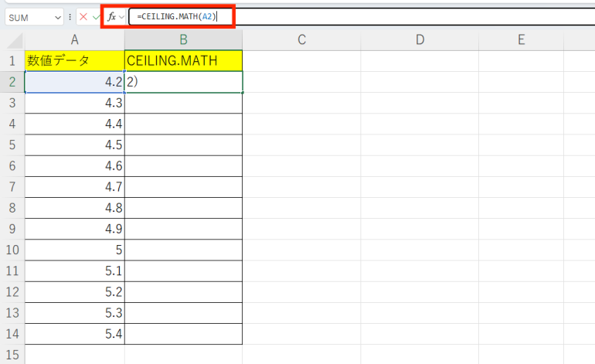Select column A header

click(x=74, y=40)
